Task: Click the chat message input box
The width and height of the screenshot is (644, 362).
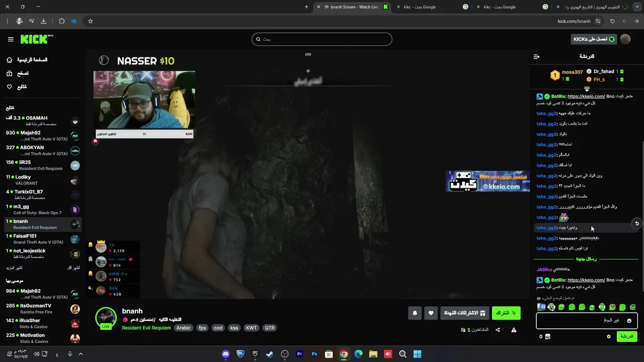Action: pyautogui.click(x=587, y=321)
